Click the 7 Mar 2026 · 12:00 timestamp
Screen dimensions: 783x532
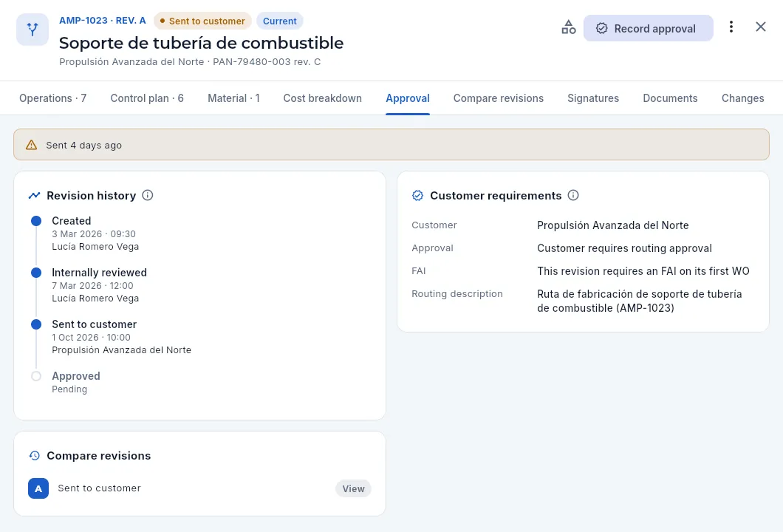(x=93, y=286)
